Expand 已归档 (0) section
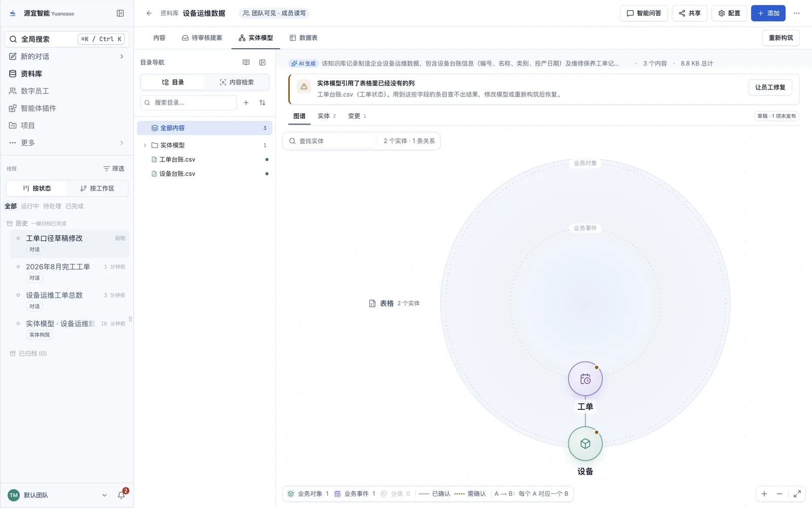Screen dimensions: 812x508 (28, 354)
